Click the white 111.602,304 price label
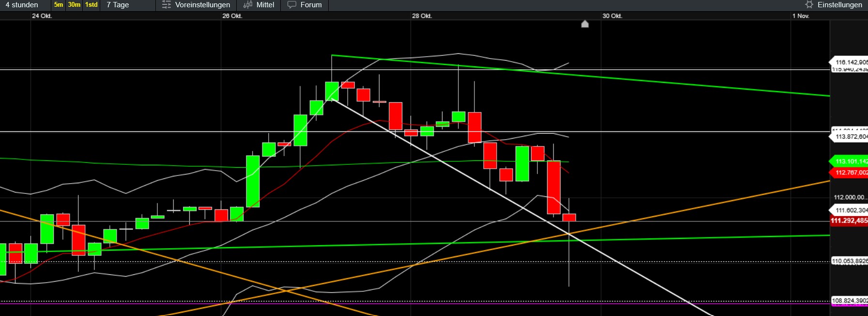868x316 pixels. click(x=850, y=210)
